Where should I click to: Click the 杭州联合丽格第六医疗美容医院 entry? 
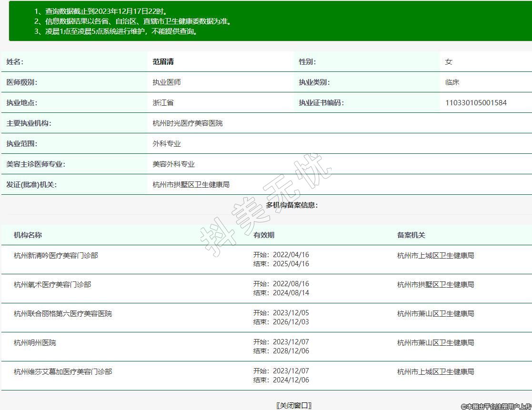point(63,314)
